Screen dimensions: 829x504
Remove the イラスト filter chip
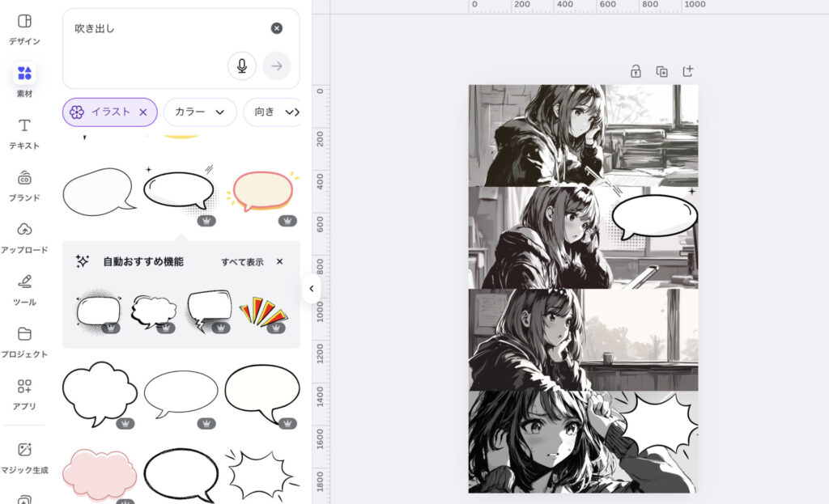143,112
